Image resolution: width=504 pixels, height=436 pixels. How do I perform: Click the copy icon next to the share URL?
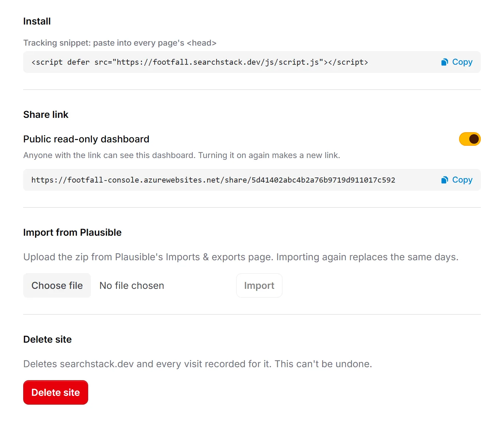click(445, 180)
